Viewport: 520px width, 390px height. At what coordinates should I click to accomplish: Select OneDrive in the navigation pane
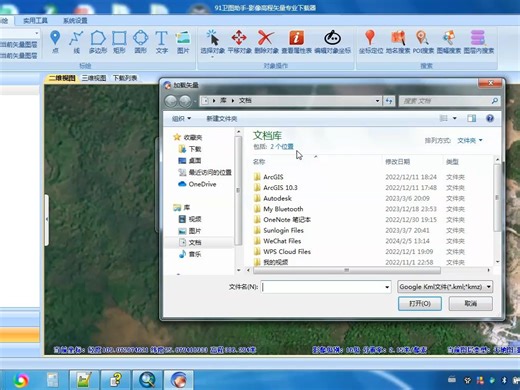click(x=197, y=184)
